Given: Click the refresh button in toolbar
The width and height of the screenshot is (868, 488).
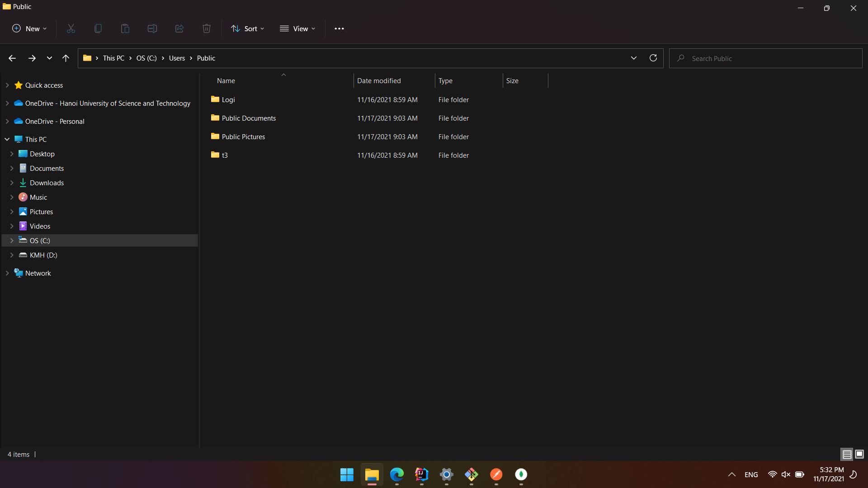Looking at the screenshot, I should [x=653, y=58].
